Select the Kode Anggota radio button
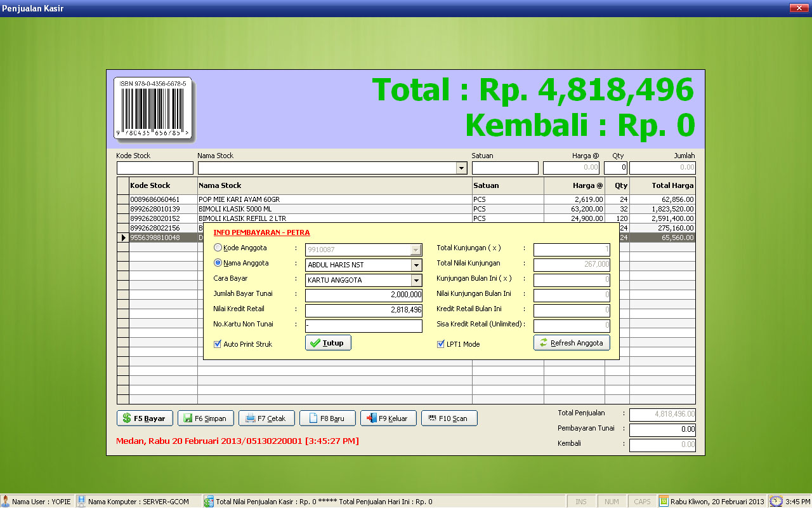The height and width of the screenshot is (508, 812). [218, 248]
